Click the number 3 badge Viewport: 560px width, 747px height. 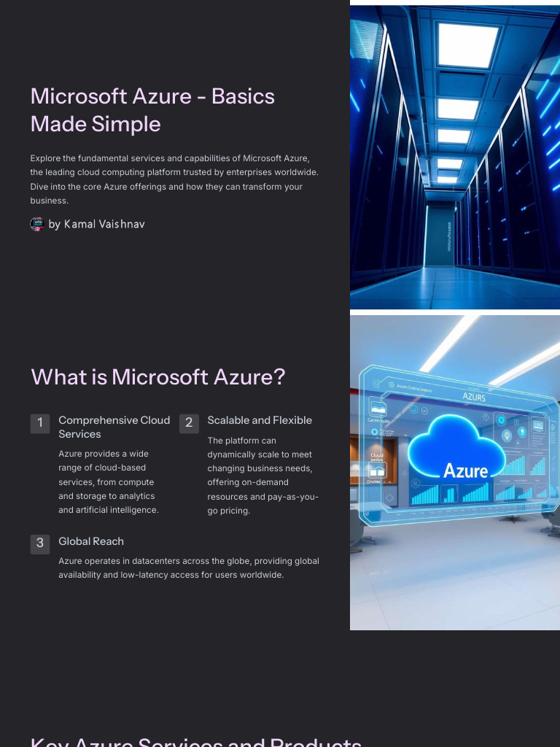40,544
